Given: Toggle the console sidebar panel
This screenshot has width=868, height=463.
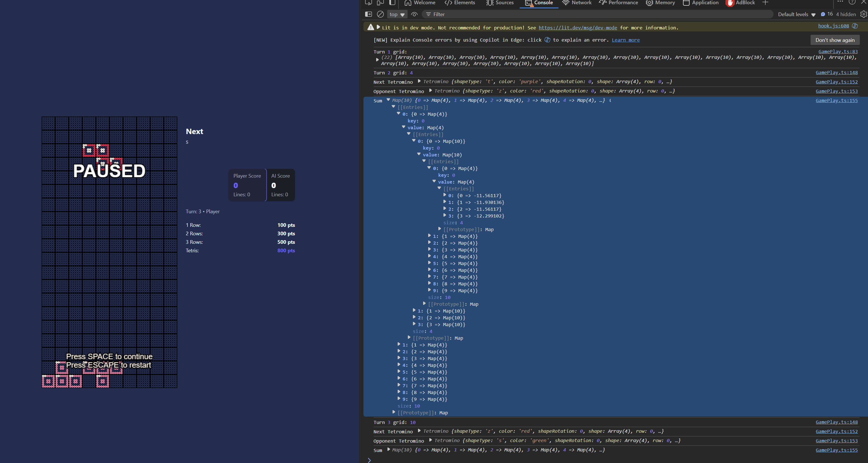Looking at the screenshot, I should (368, 14).
